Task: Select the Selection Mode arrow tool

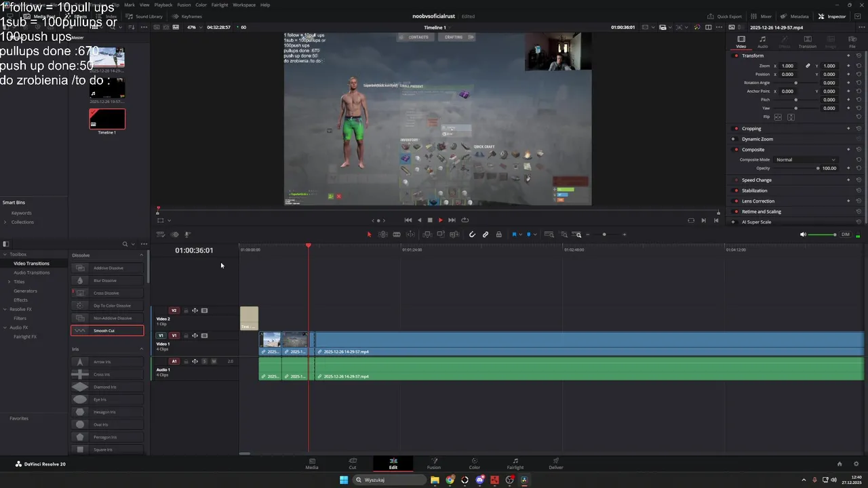Action: (x=370, y=235)
